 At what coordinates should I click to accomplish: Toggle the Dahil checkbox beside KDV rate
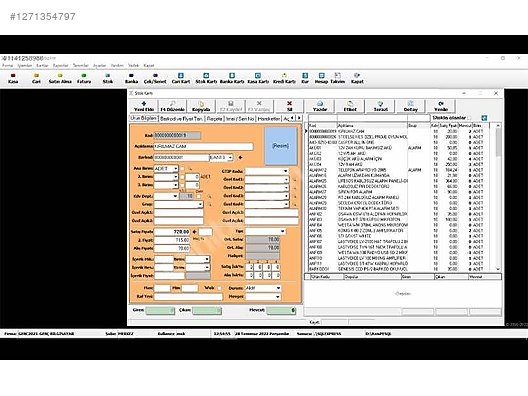pos(199,196)
